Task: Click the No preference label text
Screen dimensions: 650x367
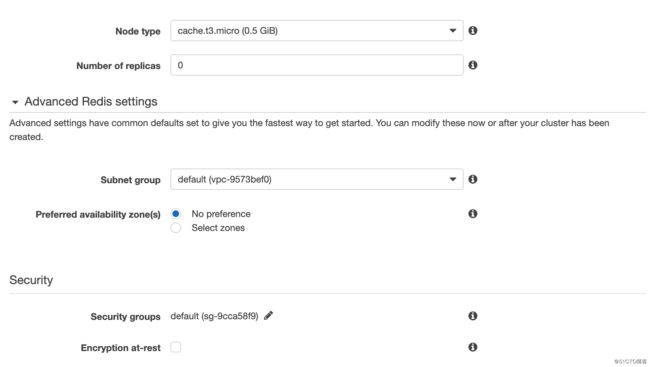Action: point(221,214)
